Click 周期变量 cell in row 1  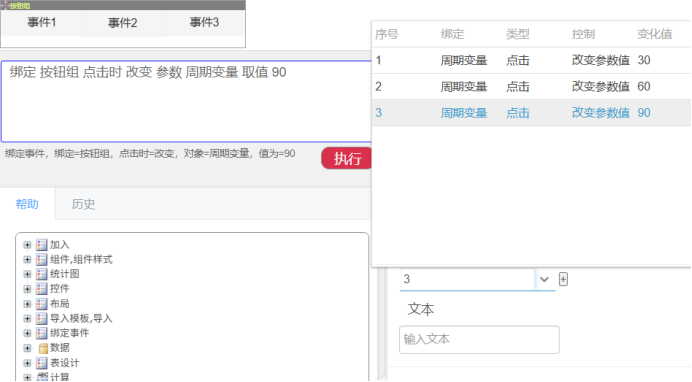(463, 60)
